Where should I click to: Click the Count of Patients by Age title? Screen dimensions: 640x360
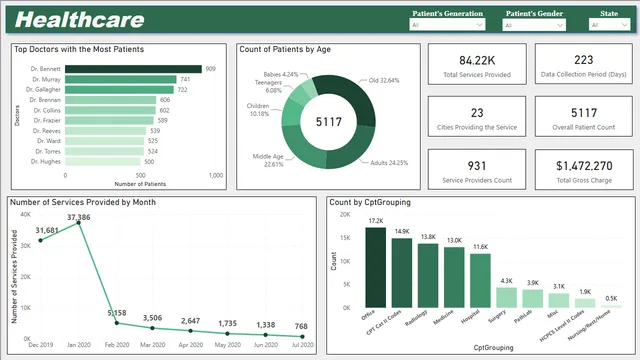(x=285, y=49)
